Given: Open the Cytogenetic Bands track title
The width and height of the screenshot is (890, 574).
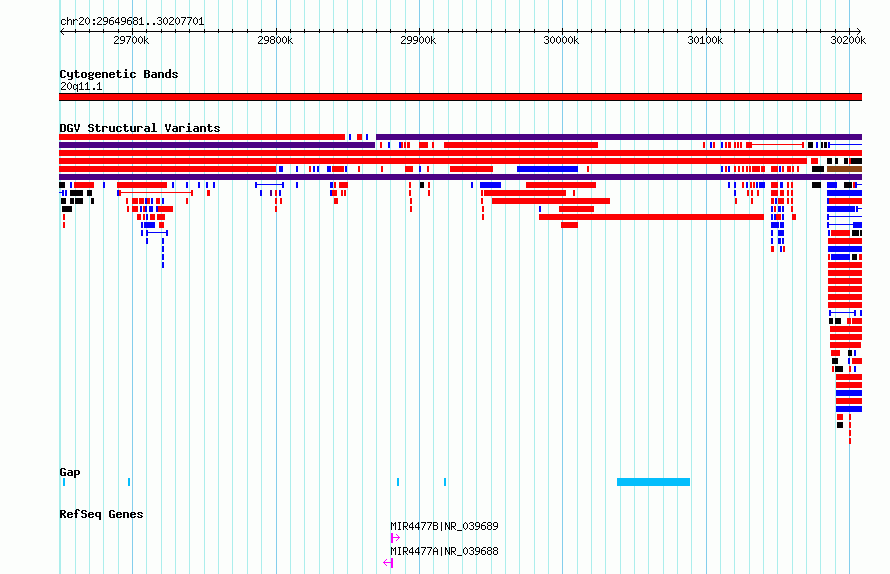Looking at the screenshot, I should pos(119,74).
